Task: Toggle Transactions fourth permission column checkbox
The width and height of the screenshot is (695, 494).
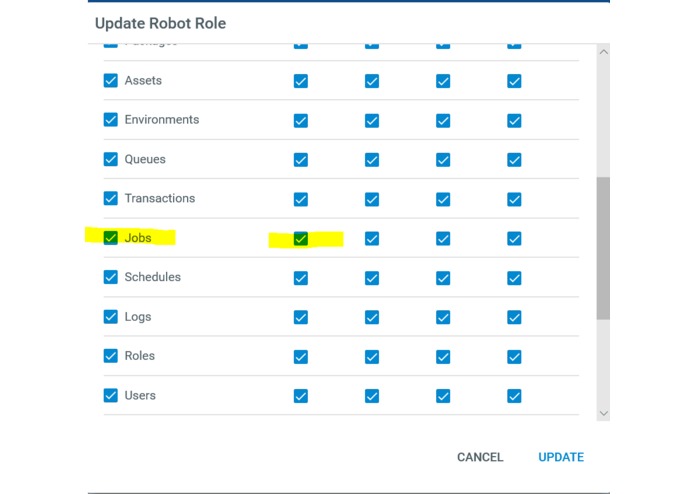Action: click(x=514, y=199)
